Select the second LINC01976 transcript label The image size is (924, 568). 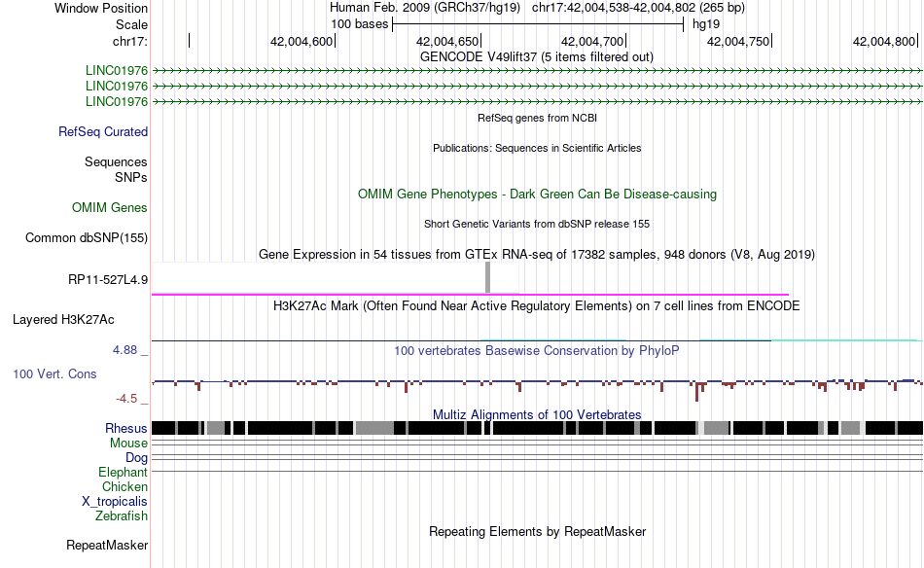click(x=116, y=86)
